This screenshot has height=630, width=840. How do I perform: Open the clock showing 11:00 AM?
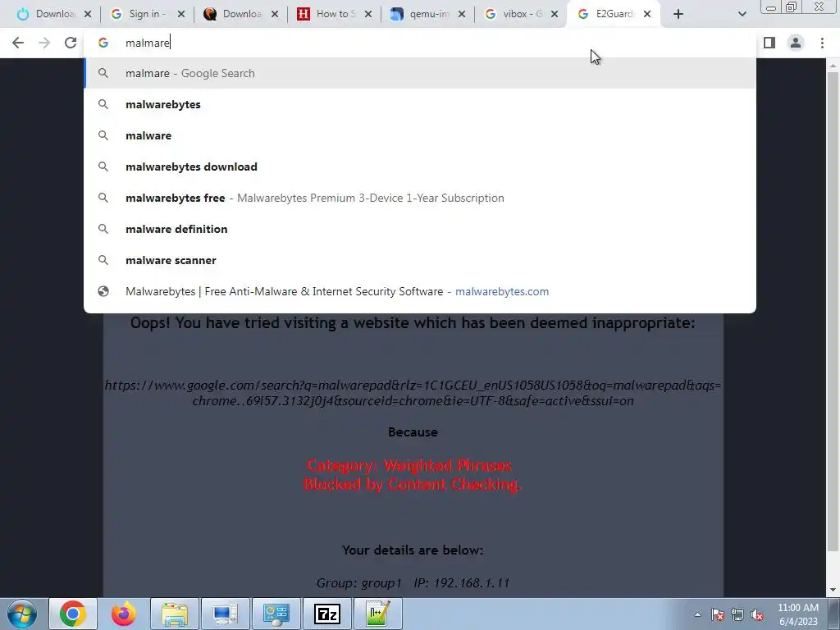[798, 614]
